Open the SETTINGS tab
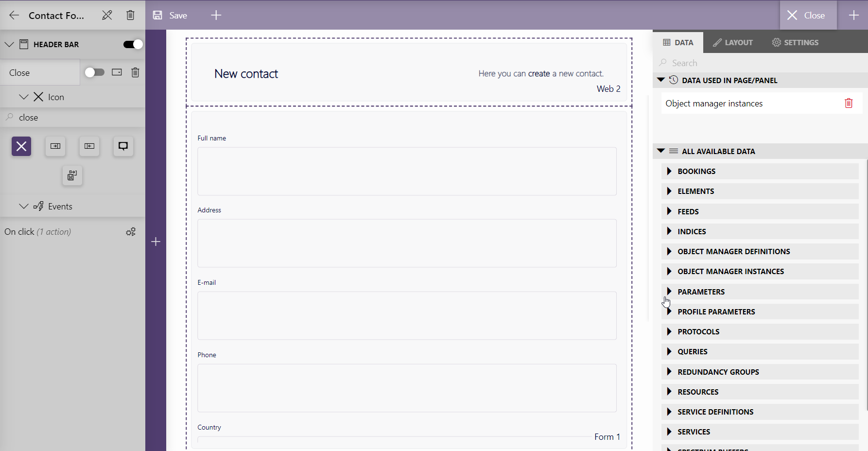The height and width of the screenshot is (451, 868). pyautogui.click(x=795, y=42)
